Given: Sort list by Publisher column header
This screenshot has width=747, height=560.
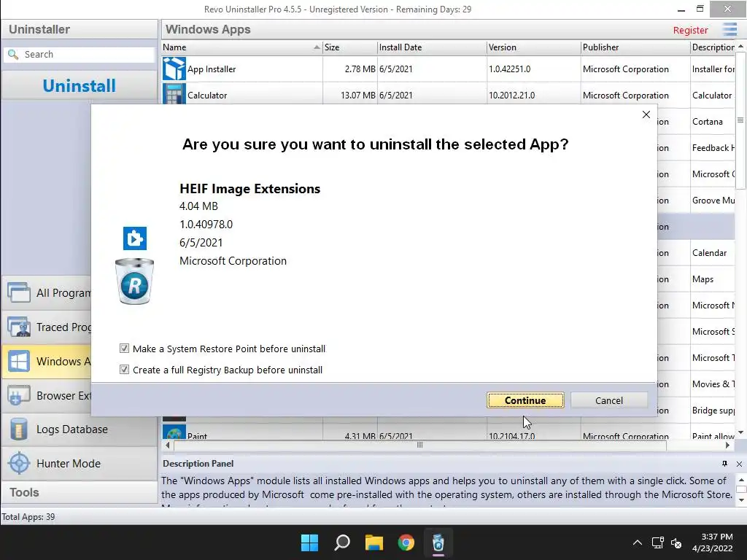Looking at the screenshot, I should coord(635,47).
